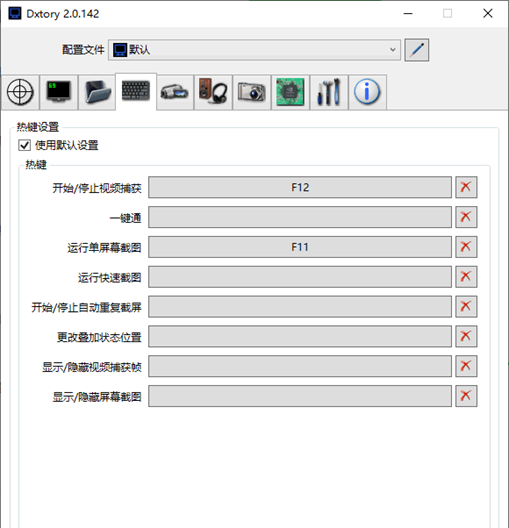Click the 更改叠加状态位置 hotkey field

(x=300, y=336)
